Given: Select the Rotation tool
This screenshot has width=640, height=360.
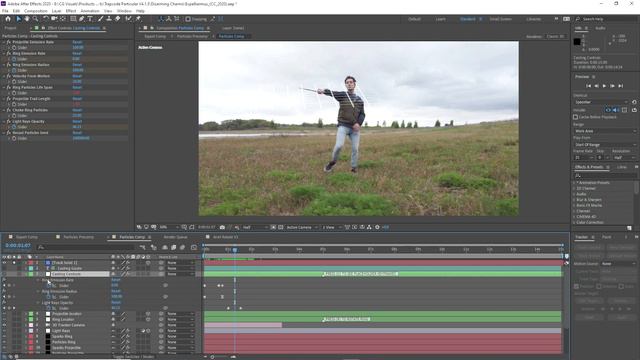Looking at the screenshot, I should coord(46,19).
